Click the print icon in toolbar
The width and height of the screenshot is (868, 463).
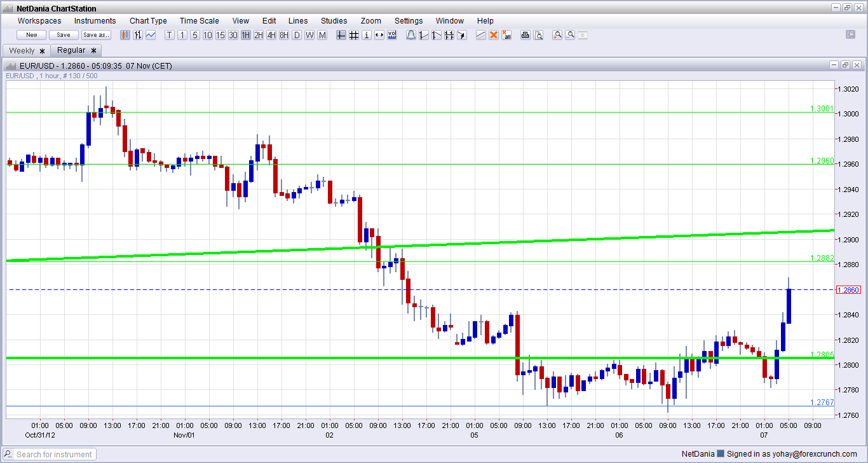[x=526, y=35]
